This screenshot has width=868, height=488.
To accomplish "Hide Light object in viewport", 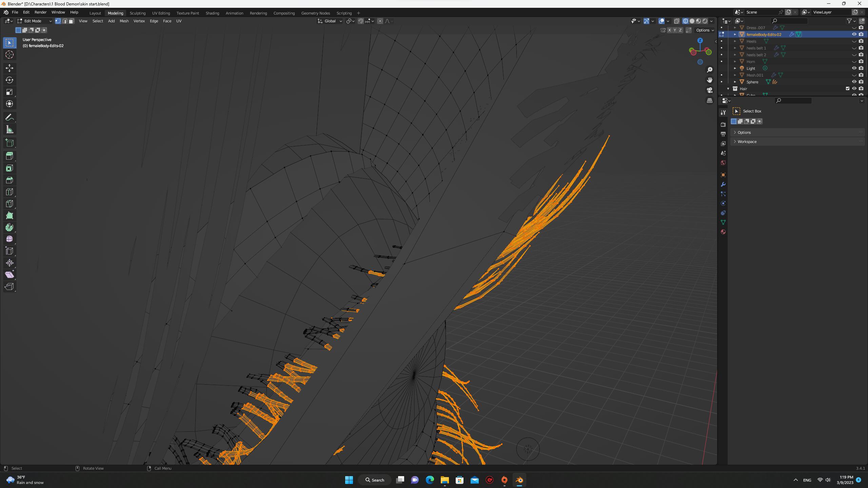I will [x=854, y=68].
